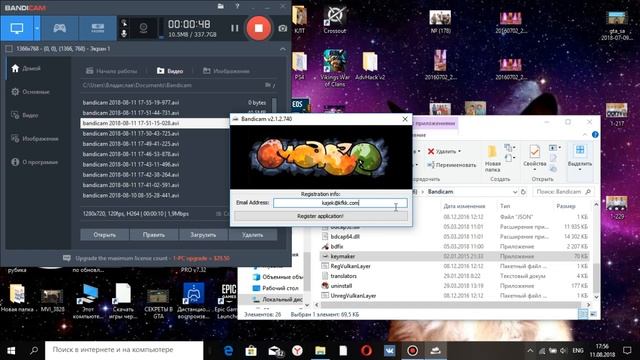Open Bandicam output folder icon

pyautogui.click(x=220, y=6)
